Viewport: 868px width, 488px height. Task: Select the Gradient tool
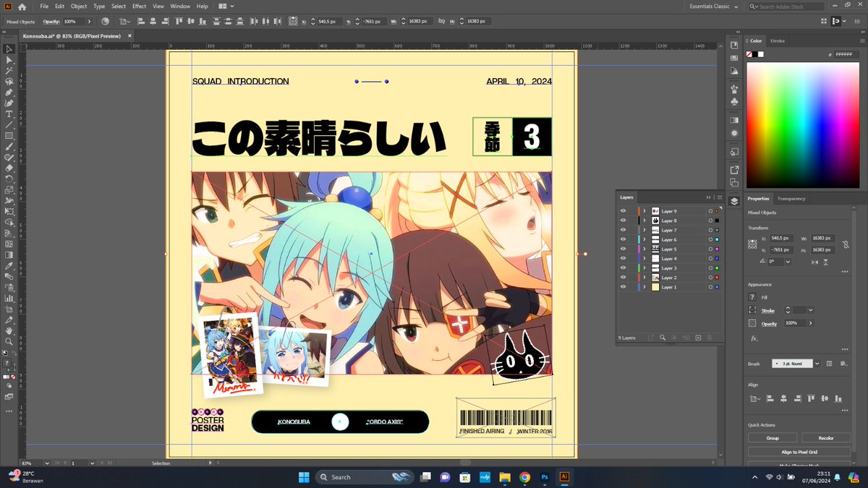(x=9, y=254)
